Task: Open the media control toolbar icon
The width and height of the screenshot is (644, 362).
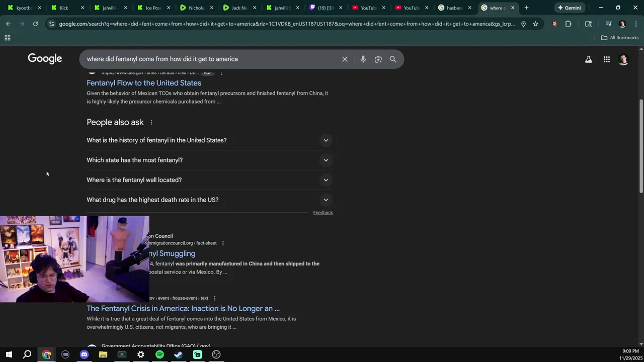Action: [x=608, y=24]
